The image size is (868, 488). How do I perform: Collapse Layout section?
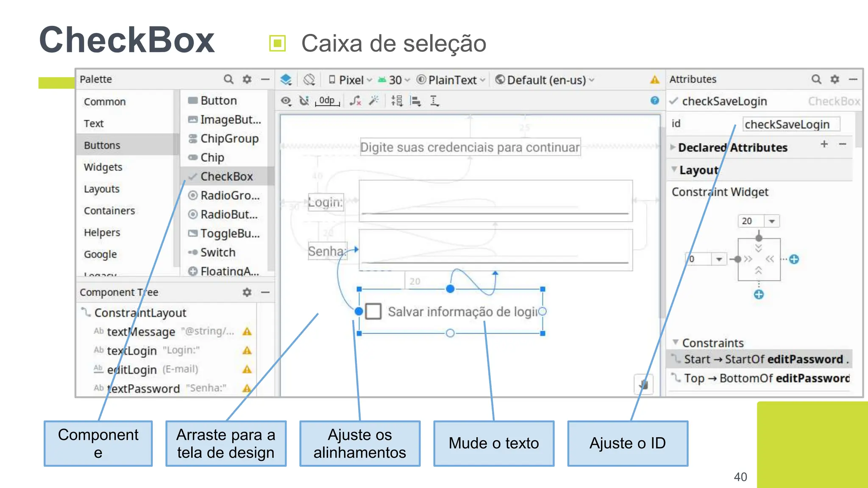coord(674,169)
